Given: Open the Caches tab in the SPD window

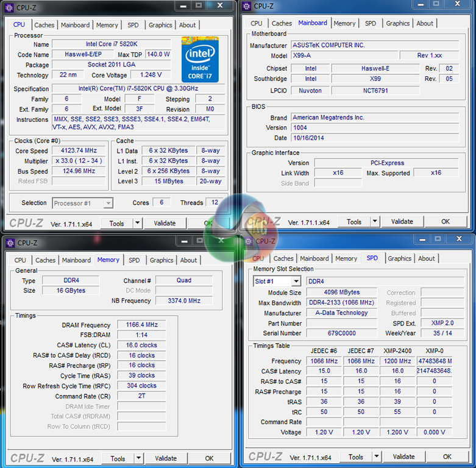Looking at the screenshot, I should tap(283, 258).
